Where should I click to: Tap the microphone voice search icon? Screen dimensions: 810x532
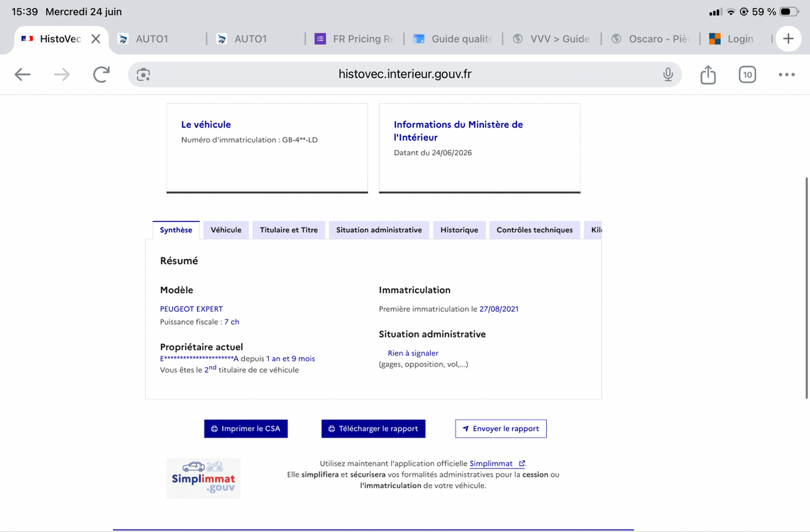[x=668, y=74]
